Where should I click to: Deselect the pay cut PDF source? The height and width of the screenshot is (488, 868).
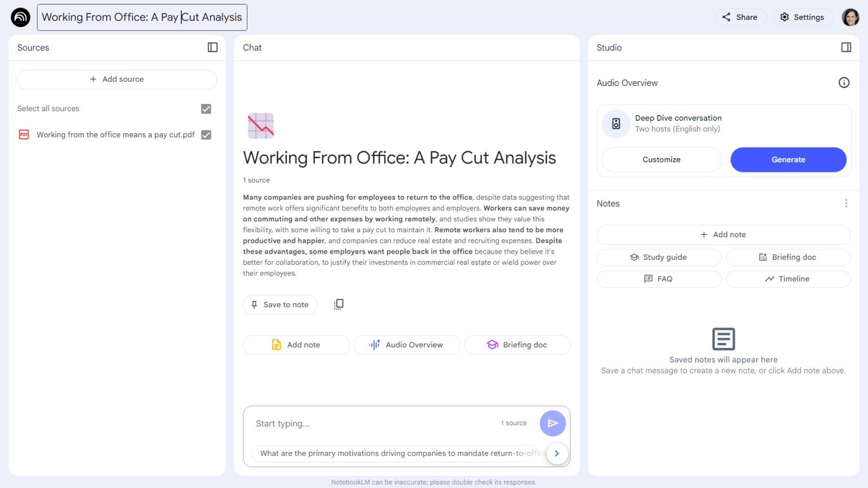tap(206, 134)
